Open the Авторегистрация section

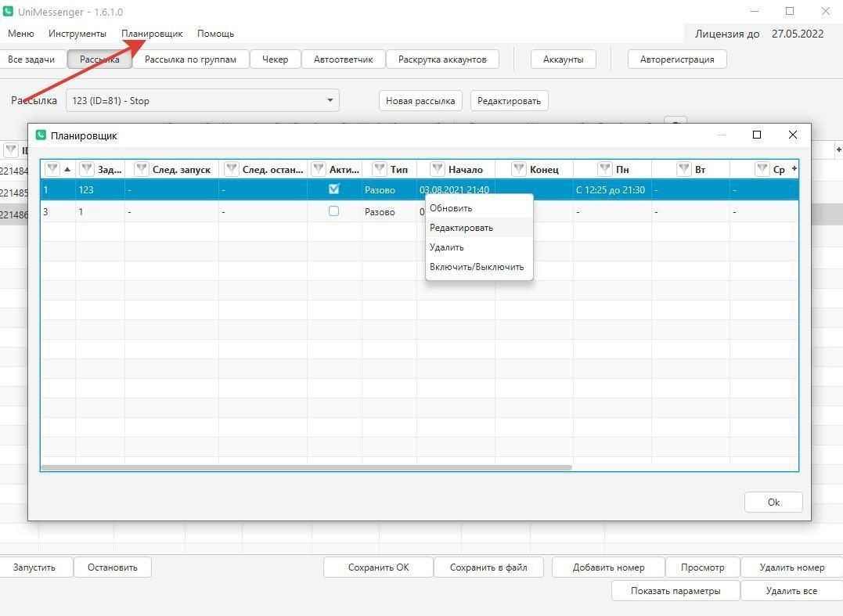point(677,59)
